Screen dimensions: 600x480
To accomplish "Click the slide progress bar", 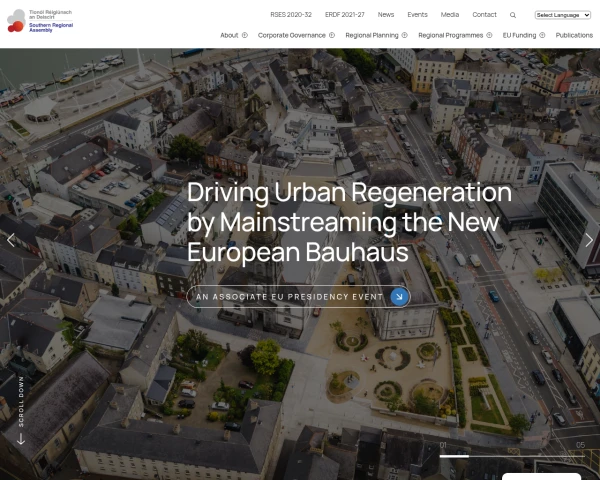I will tap(512, 456).
